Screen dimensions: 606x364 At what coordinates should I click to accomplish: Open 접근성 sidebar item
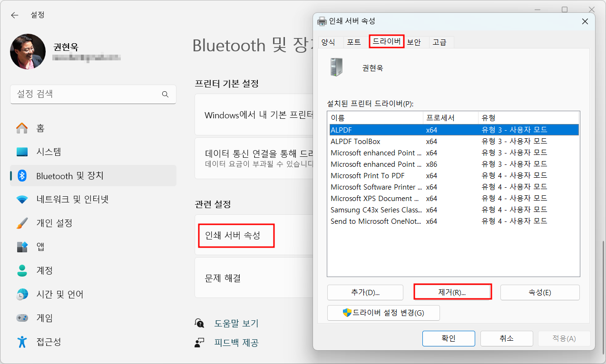point(93,342)
